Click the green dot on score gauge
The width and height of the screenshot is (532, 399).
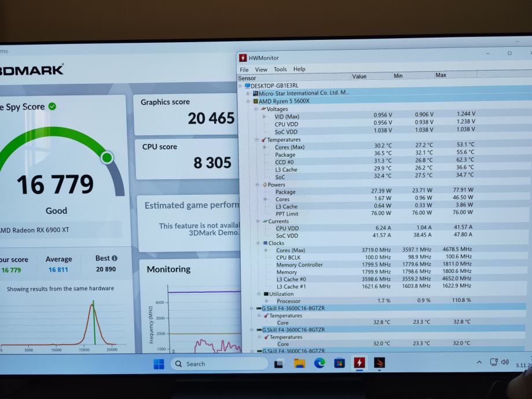tap(107, 158)
